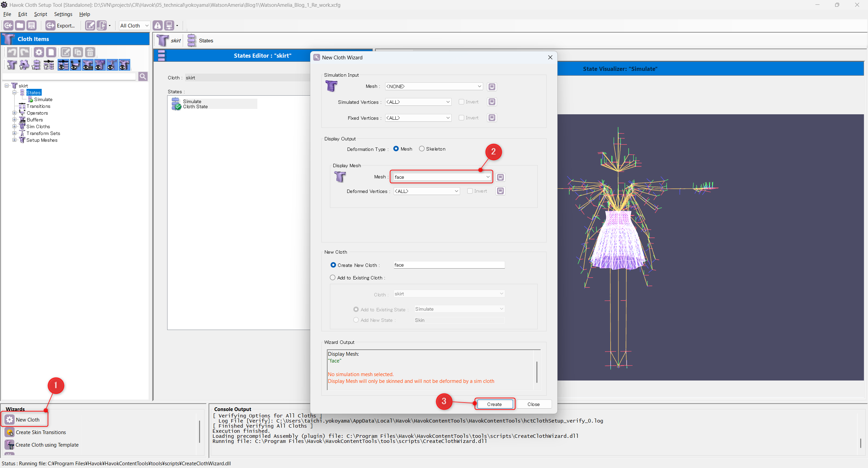Click the magnifier search icon in Cloth Items
The width and height of the screenshot is (868, 468).
point(143,76)
